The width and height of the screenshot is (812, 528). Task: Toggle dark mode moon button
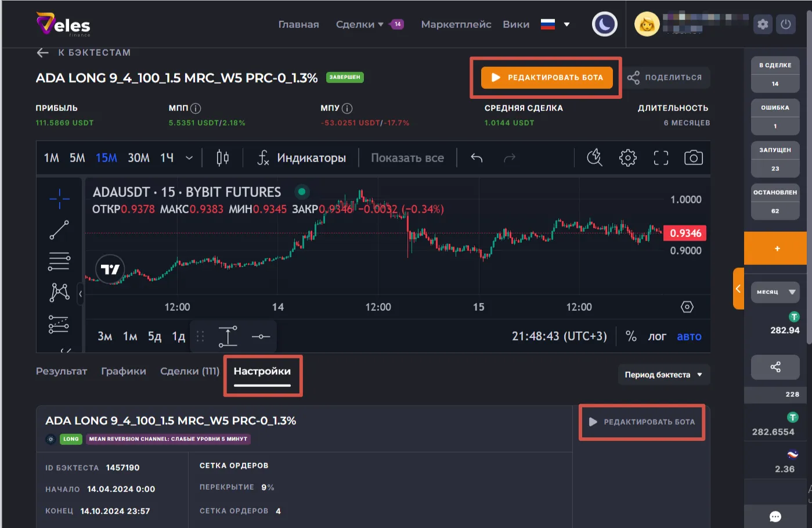pos(604,24)
